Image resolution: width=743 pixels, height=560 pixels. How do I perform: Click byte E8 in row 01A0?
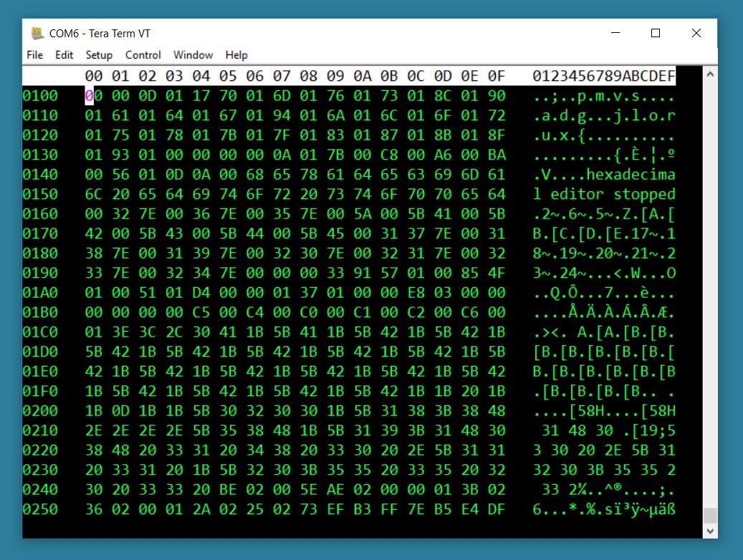click(x=416, y=293)
